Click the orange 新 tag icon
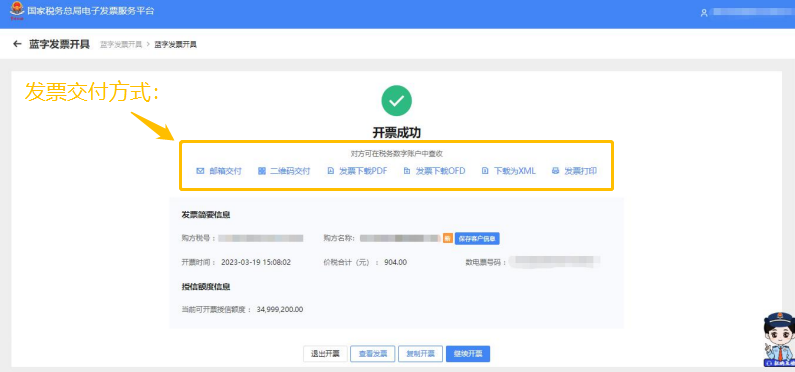 coord(448,238)
